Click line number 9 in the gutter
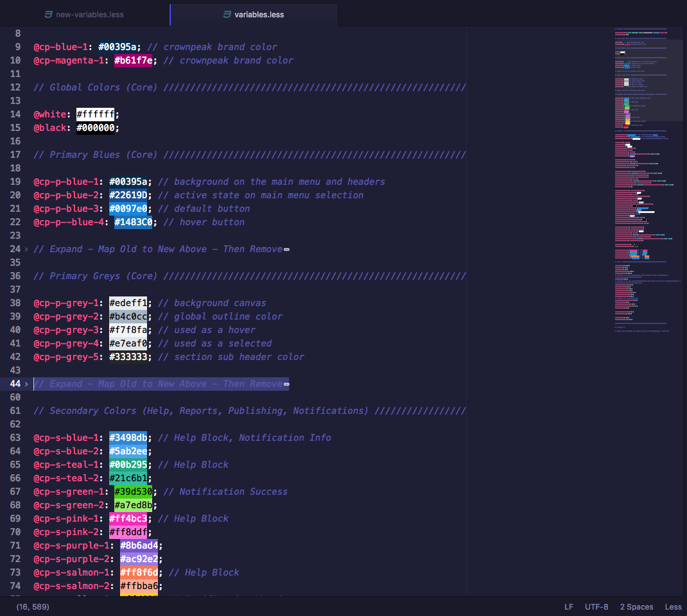 [x=18, y=47]
